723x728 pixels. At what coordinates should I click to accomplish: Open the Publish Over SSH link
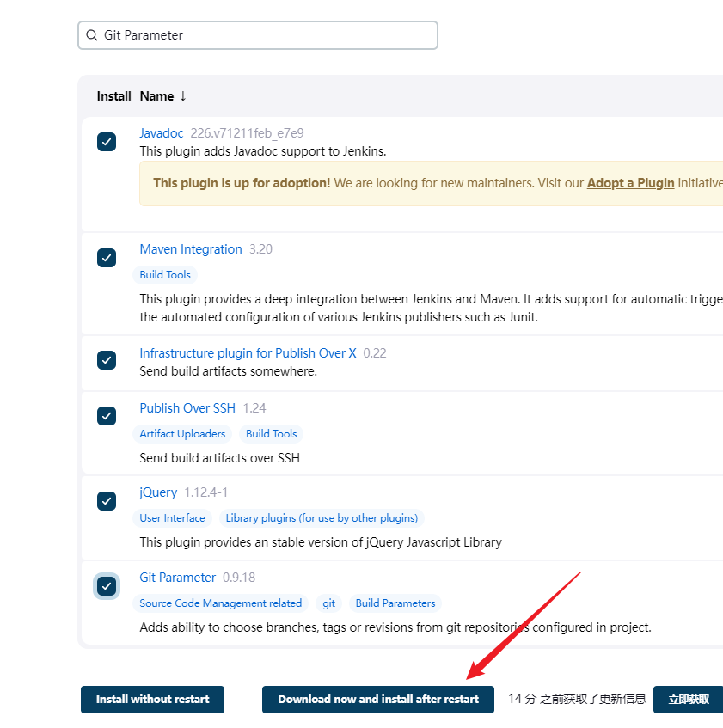187,408
